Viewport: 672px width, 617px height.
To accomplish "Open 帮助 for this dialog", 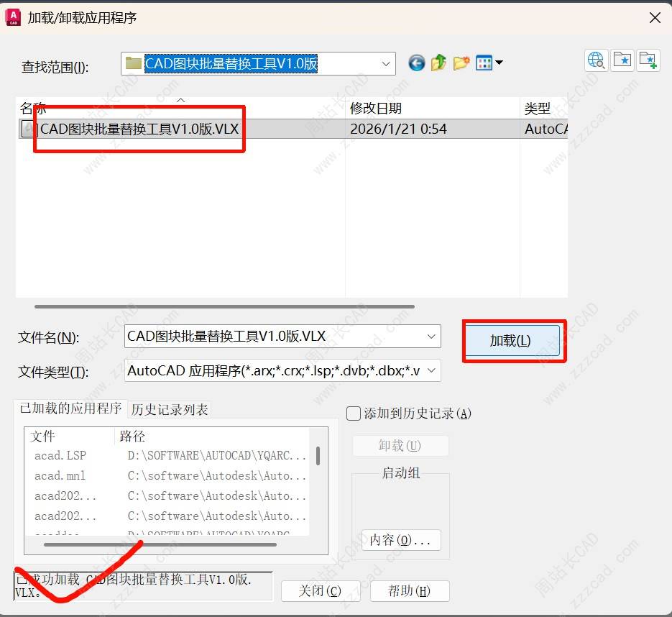I will (x=409, y=591).
